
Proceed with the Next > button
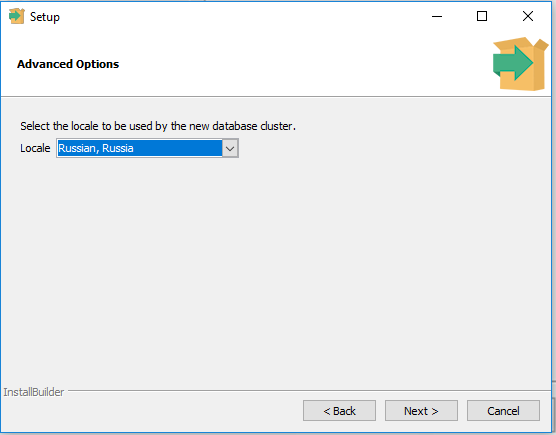click(421, 411)
